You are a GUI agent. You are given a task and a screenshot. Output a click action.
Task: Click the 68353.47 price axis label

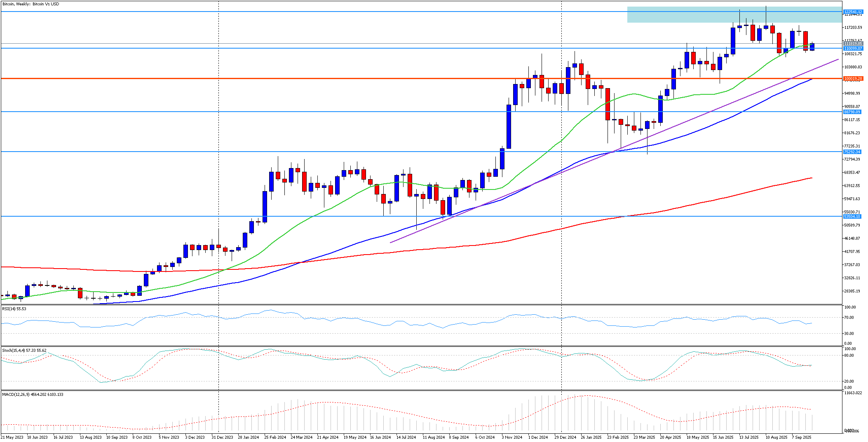pyautogui.click(x=852, y=173)
